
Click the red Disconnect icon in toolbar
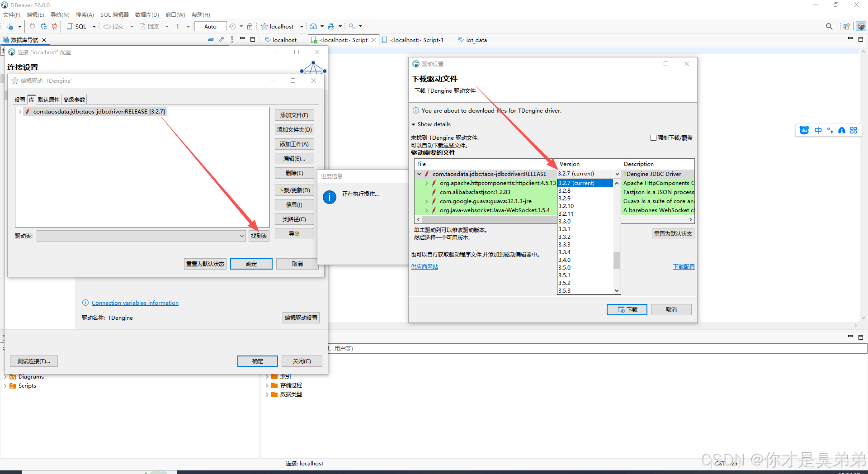tap(54, 27)
